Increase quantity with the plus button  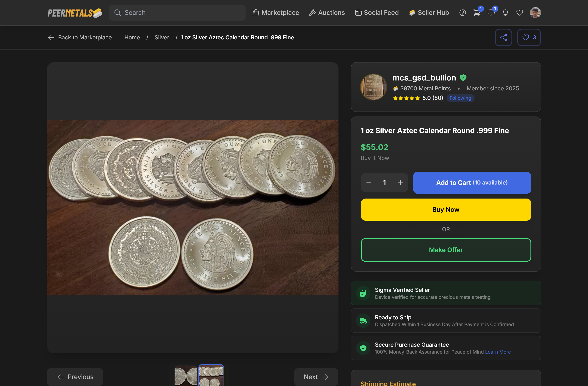point(400,183)
